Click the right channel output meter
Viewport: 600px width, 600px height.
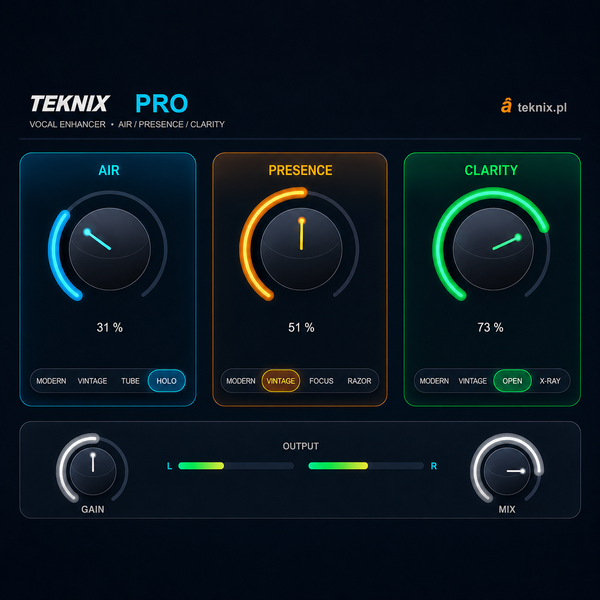pos(366,466)
